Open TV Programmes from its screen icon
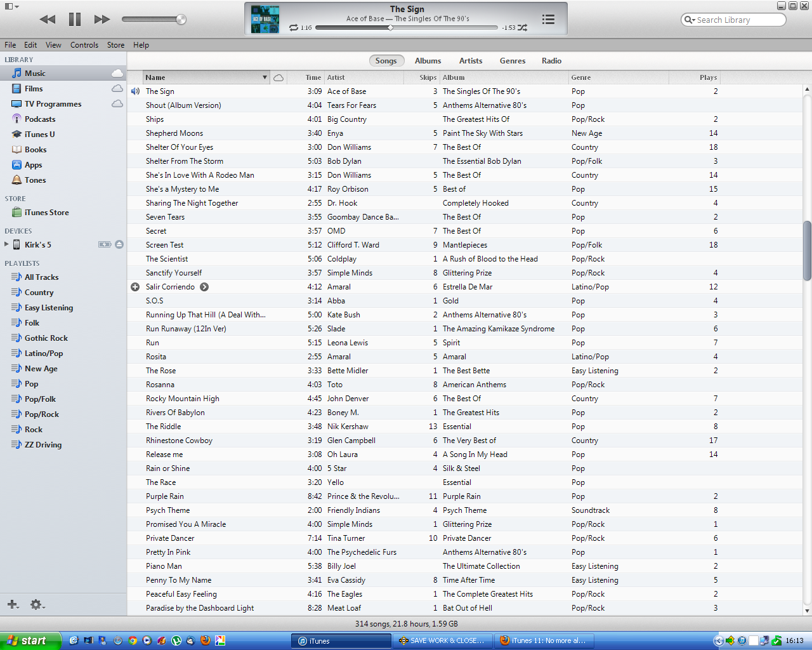Viewport: 812px width, 650px height. point(16,104)
